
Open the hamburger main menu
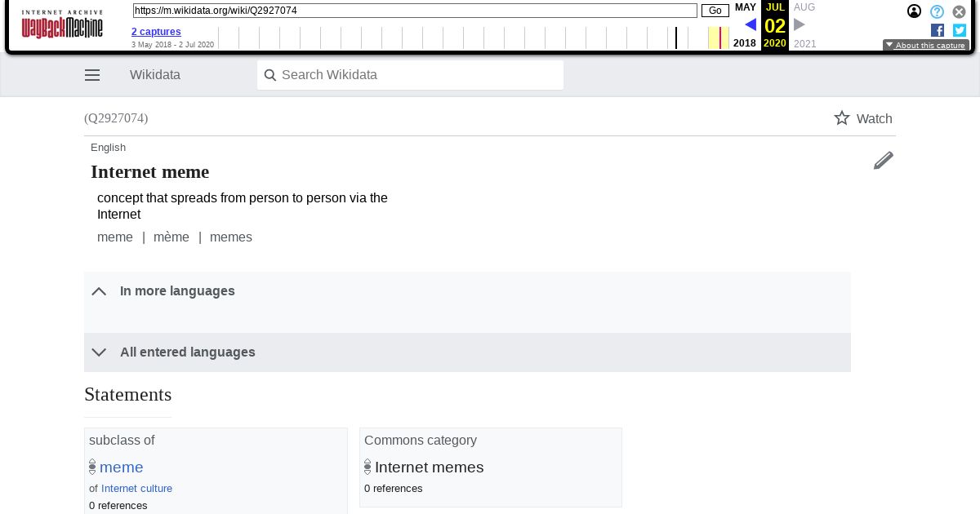pyautogui.click(x=92, y=75)
